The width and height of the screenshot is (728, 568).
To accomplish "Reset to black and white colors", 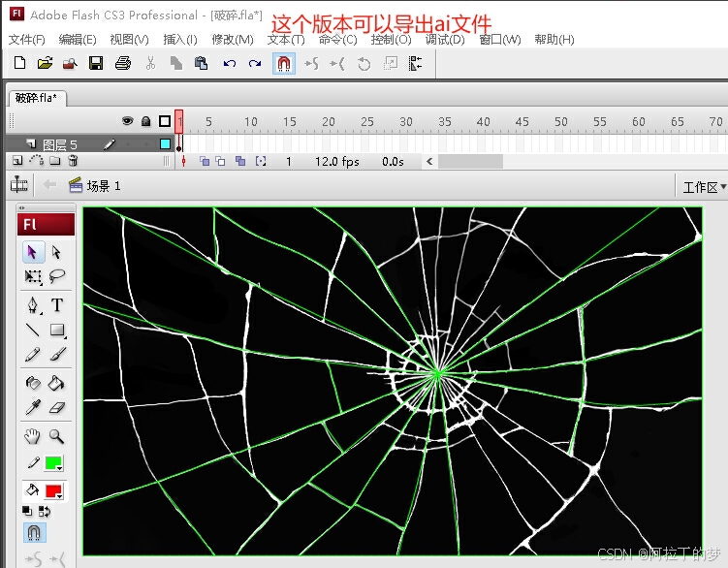I will tap(27, 512).
